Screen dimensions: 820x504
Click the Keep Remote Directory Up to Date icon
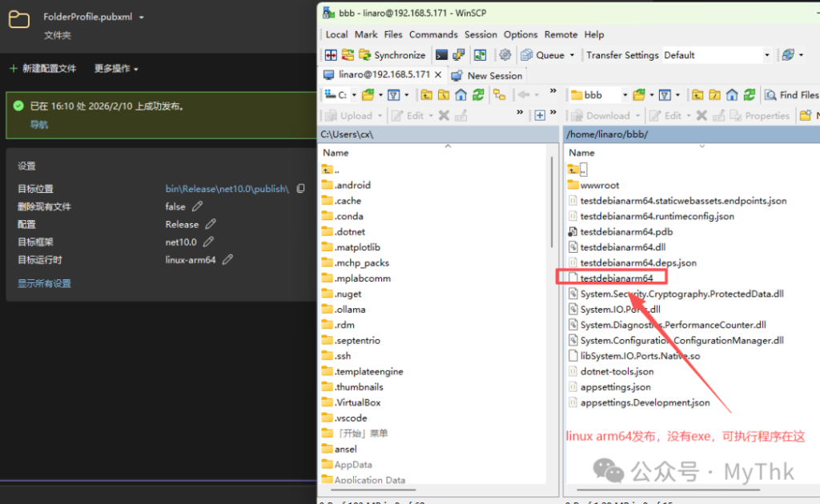pyautogui.click(x=480, y=55)
